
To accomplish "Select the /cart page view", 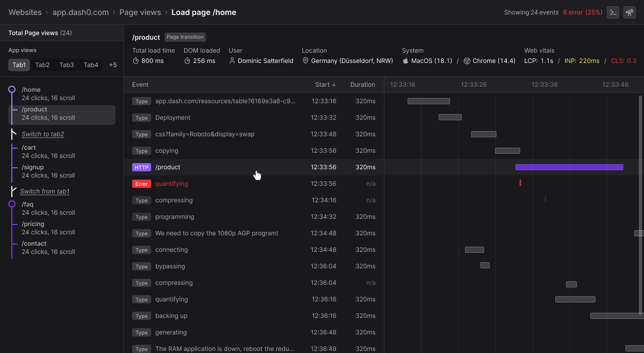I will [x=62, y=152].
